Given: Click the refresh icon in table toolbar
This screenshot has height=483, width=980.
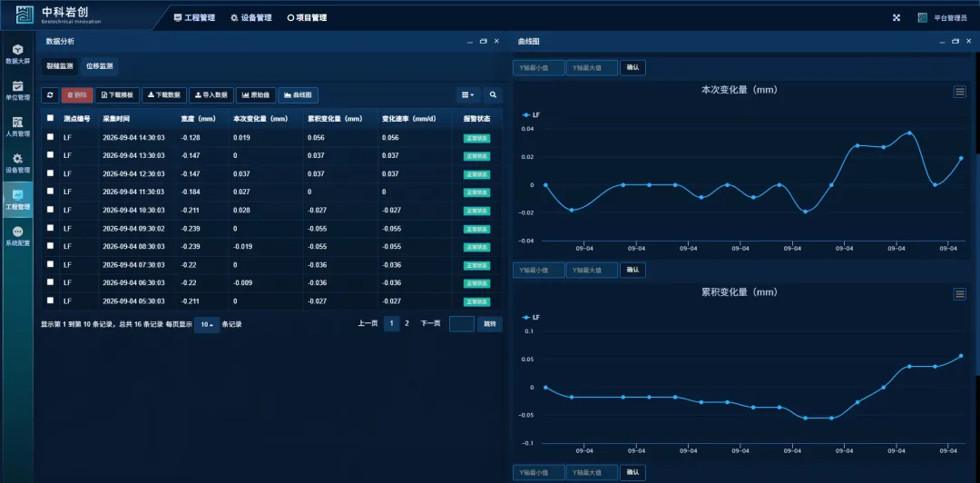Looking at the screenshot, I should click(x=50, y=95).
